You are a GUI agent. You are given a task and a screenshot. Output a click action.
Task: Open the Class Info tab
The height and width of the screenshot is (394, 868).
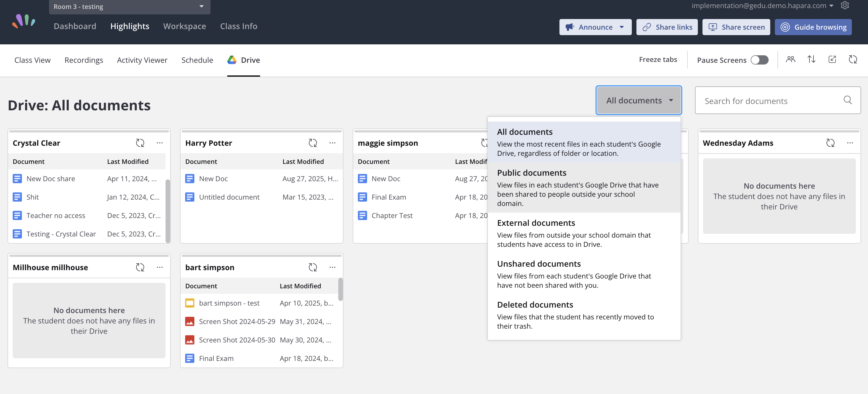click(x=238, y=26)
